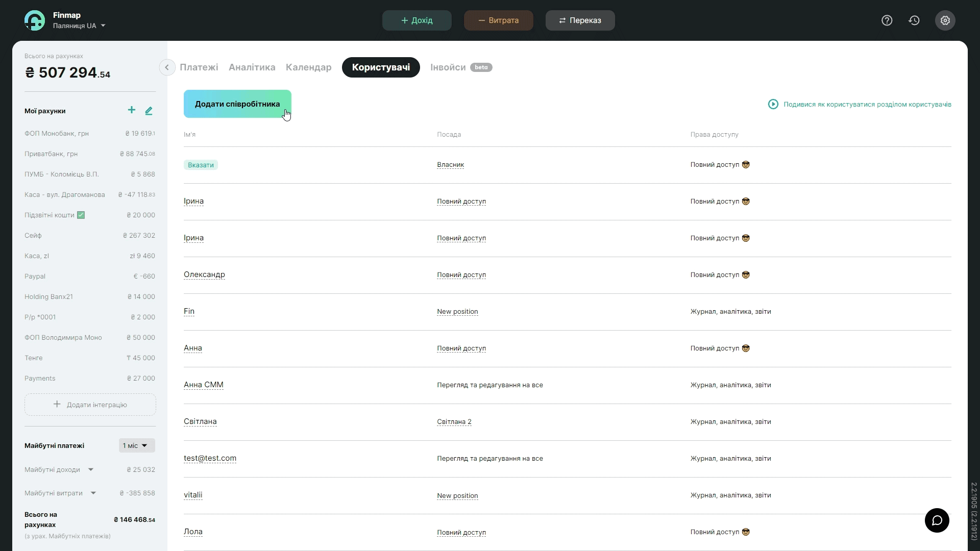Select Сейф account

pyautogui.click(x=90, y=235)
